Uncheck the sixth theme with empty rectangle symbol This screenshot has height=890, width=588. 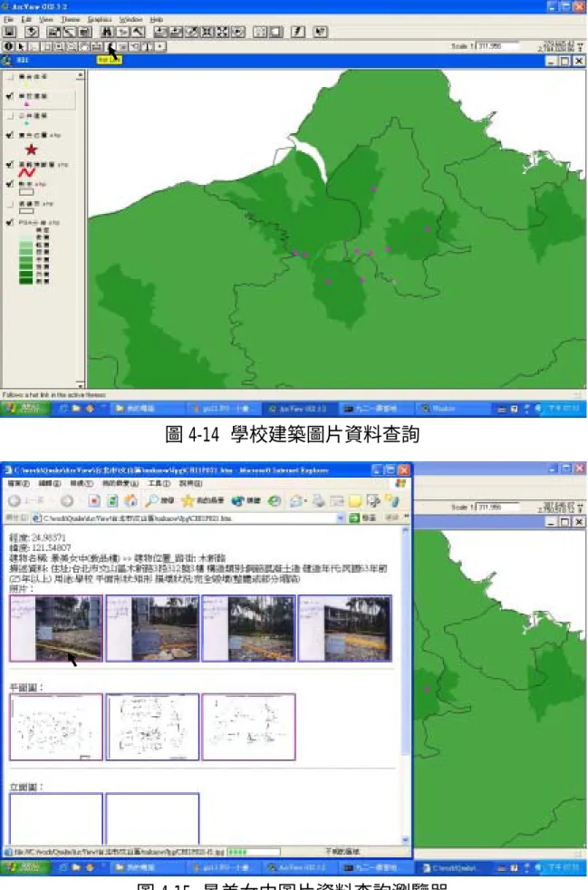[9, 184]
